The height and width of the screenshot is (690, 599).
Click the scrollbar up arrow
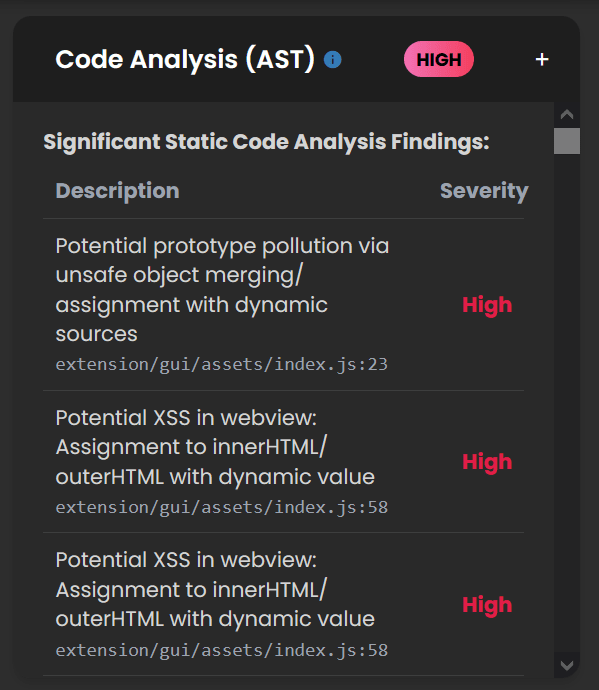pyautogui.click(x=566, y=115)
